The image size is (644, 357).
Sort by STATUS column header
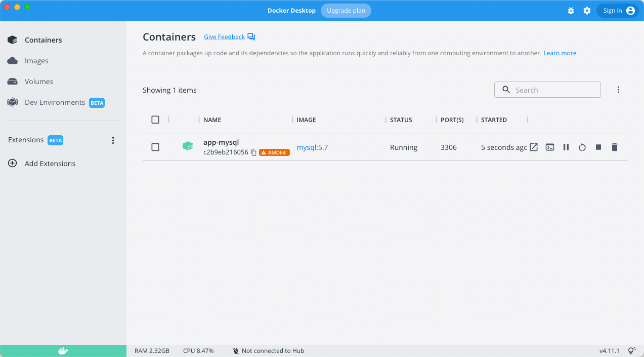pos(401,120)
